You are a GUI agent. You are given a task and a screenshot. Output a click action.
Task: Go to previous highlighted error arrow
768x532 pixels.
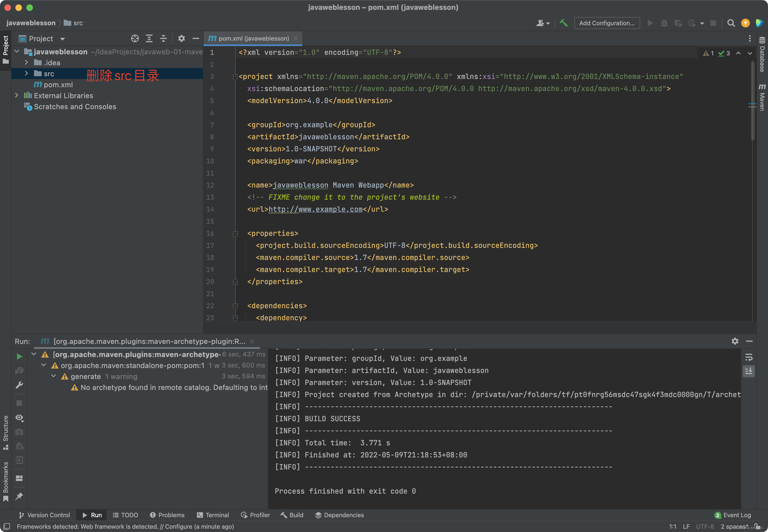738,53
